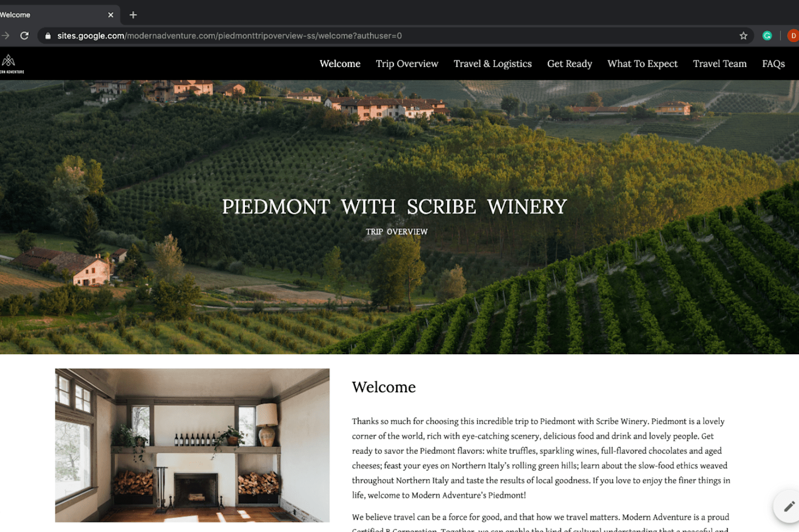Bookmark this page with the star icon
The image size is (799, 532).
coord(744,36)
